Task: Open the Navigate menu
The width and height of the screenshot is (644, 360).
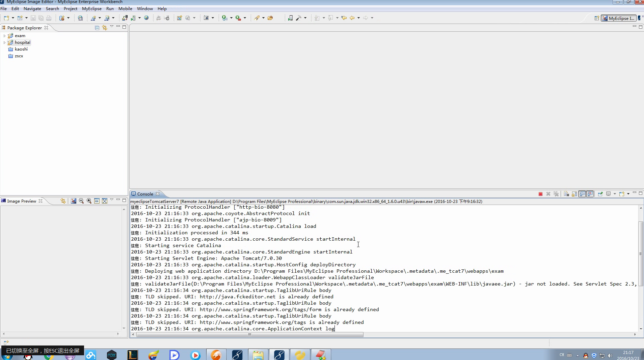Action: [32, 8]
